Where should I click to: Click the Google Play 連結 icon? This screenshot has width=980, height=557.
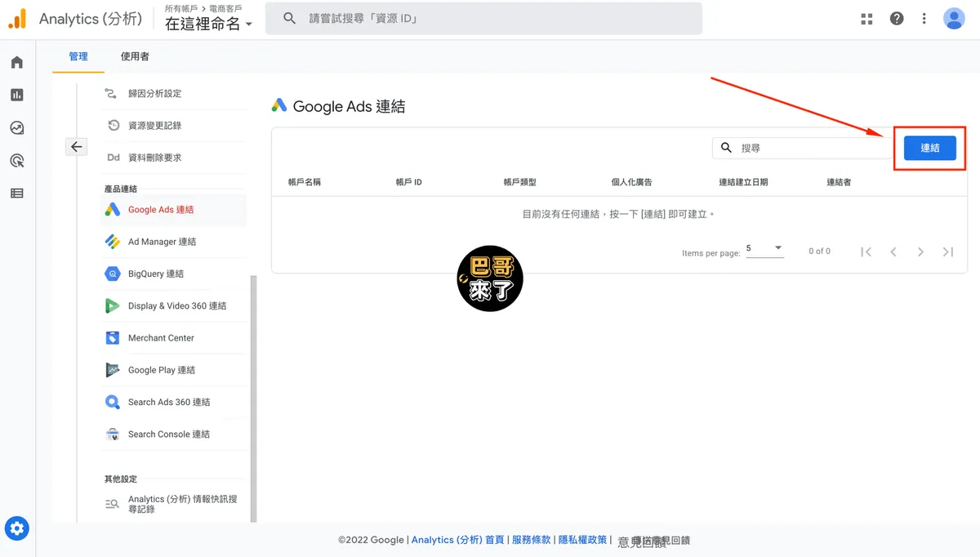(x=113, y=370)
